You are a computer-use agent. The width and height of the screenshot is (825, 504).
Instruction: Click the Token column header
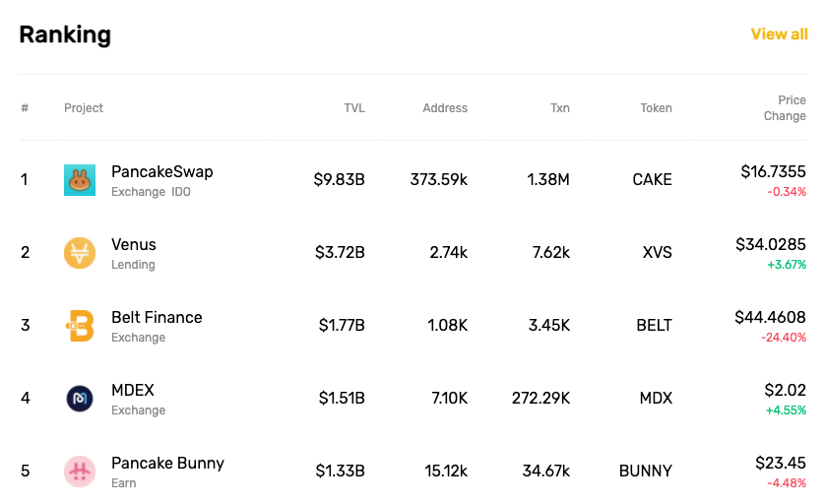tap(656, 108)
